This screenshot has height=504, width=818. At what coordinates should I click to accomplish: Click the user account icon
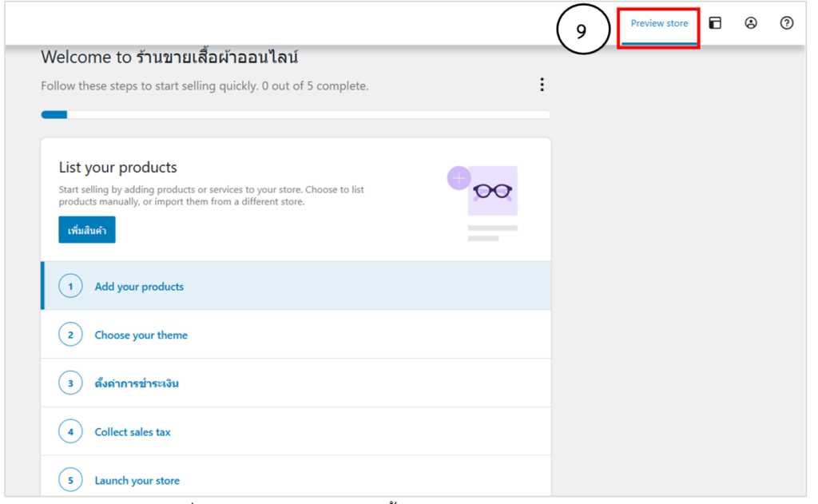pyautogui.click(x=751, y=23)
